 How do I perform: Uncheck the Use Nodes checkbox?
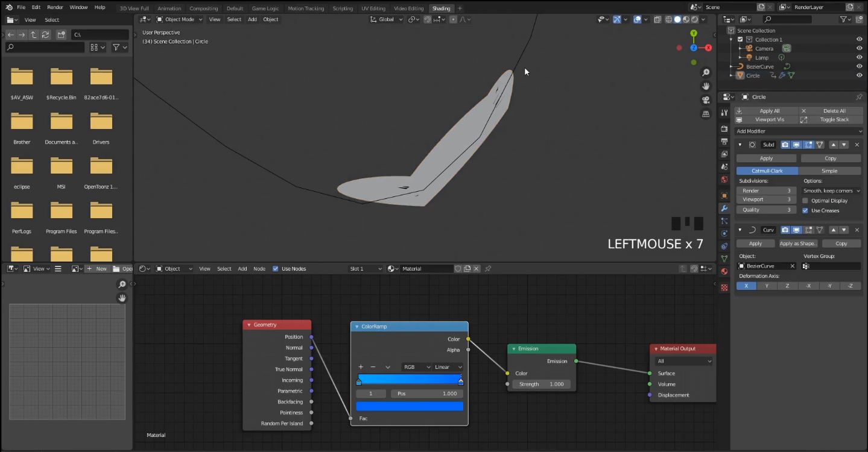(x=276, y=269)
